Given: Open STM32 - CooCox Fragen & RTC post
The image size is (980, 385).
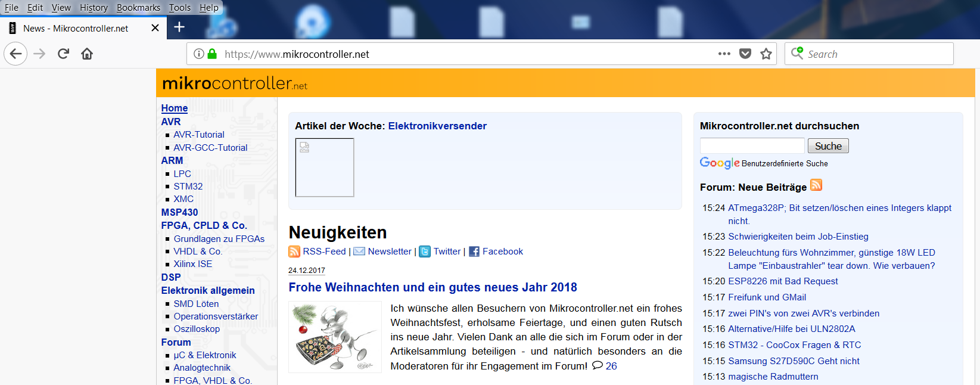Looking at the screenshot, I should [795, 345].
